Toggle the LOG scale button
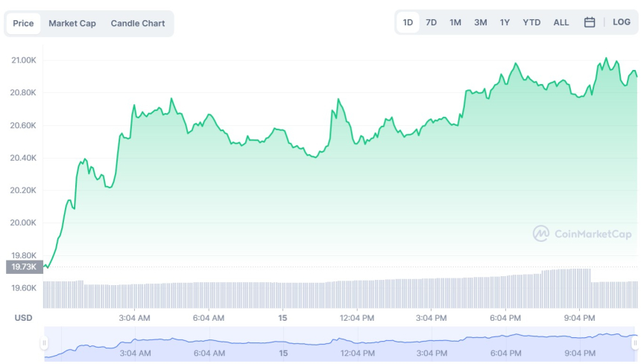Screen dimensions: 641x364 621,22
